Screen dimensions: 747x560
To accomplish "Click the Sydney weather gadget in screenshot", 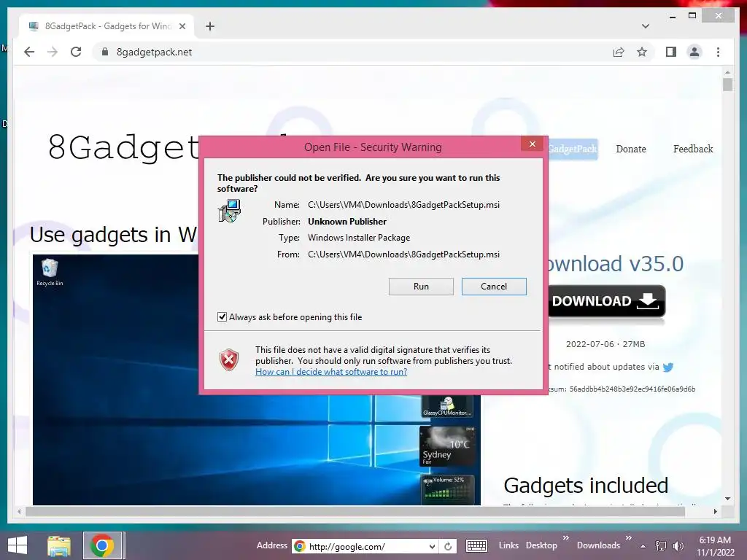I will [x=447, y=446].
